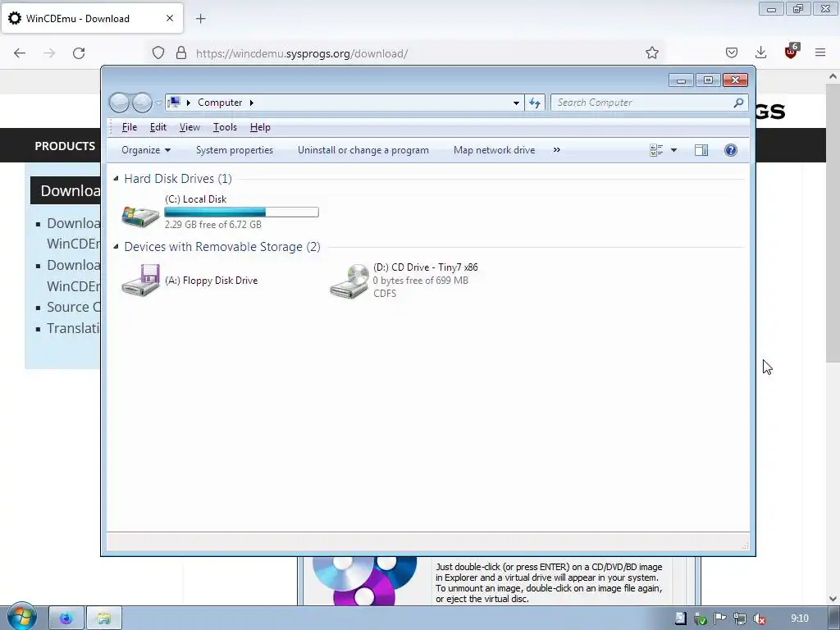Expand the breadcrumb arrow before Computer
840x630 pixels.
(189, 103)
